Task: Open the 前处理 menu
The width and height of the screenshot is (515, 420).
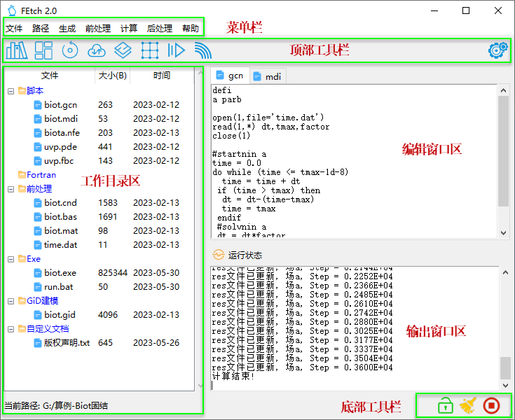Action: pyautogui.click(x=98, y=29)
